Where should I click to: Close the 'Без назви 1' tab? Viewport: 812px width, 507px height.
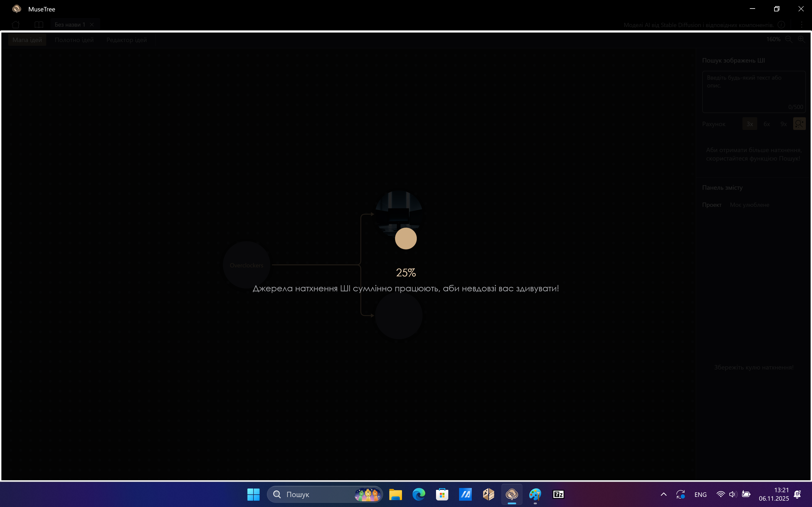tap(92, 25)
